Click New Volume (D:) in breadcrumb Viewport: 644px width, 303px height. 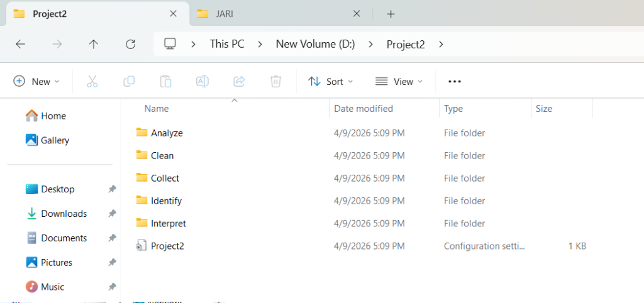click(315, 44)
